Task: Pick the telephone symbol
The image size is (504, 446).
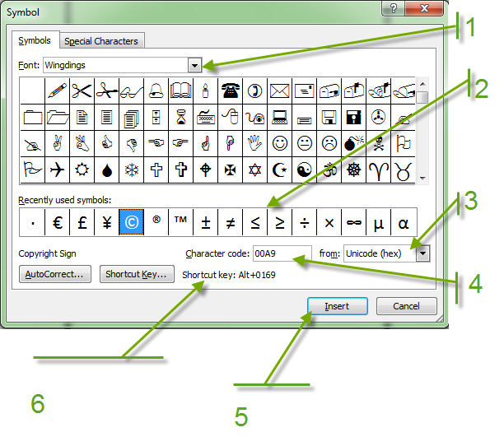Action: [x=230, y=91]
